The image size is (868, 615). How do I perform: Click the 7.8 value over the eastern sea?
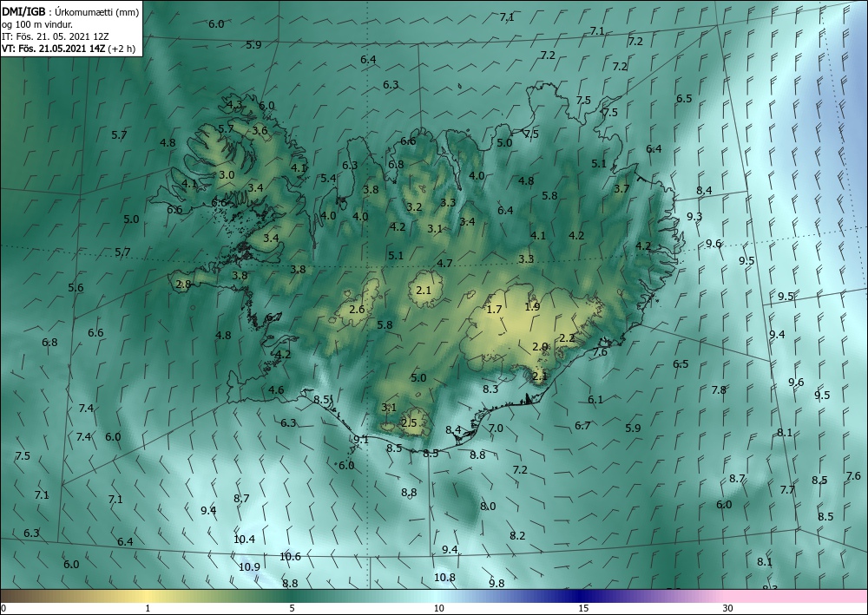click(x=718, y=390)
